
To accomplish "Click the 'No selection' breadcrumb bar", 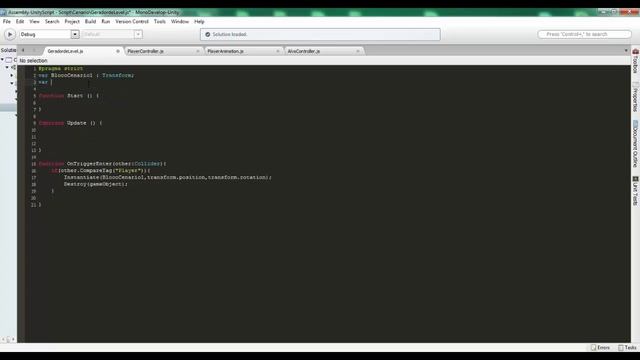I will (324, 60).
